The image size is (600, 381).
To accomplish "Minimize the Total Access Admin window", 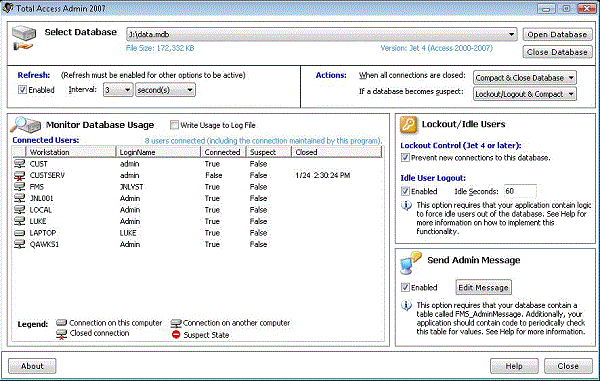I will coord(546,8).
